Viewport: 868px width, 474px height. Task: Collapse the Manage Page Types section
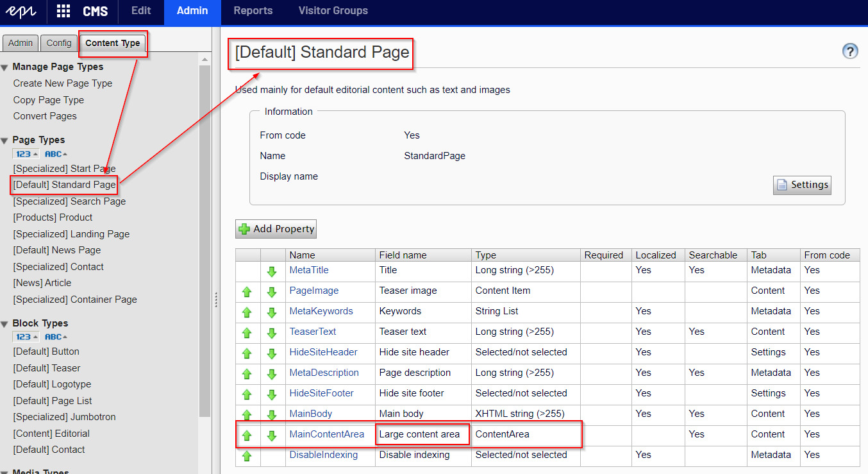point(5,67)
